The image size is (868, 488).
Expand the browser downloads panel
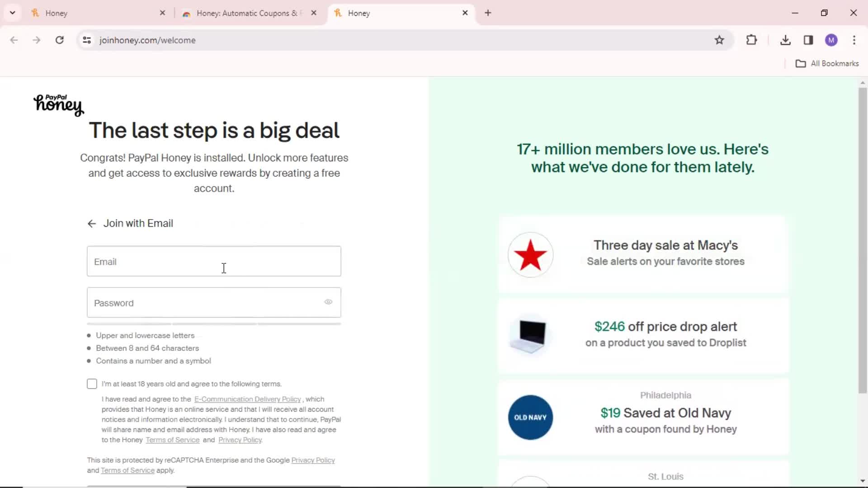[786, 40]
